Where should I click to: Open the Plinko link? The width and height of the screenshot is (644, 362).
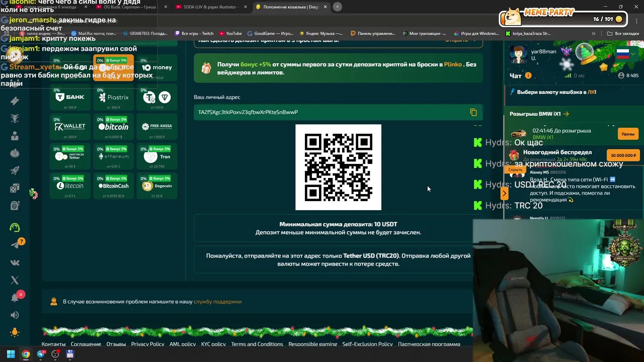[453, 64]
